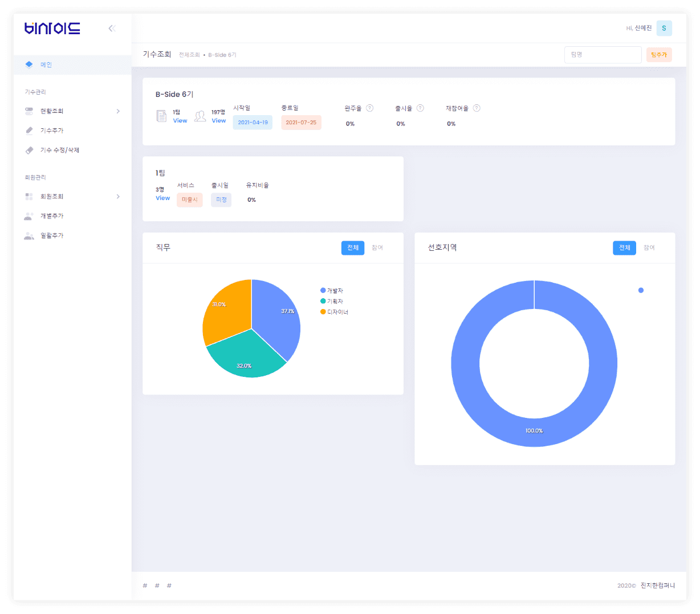Screen dimensions: 700x614
Task: Open the user avatar S icon
Action: pos(664,28)
